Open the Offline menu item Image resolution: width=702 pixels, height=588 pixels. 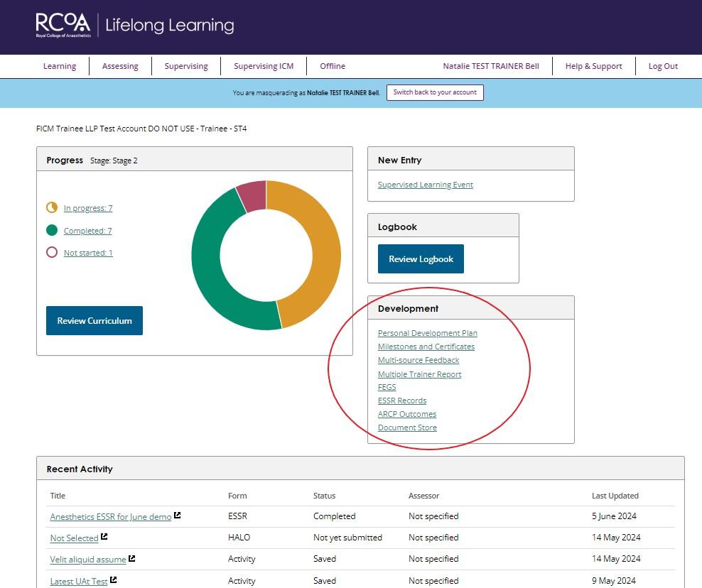333,66
